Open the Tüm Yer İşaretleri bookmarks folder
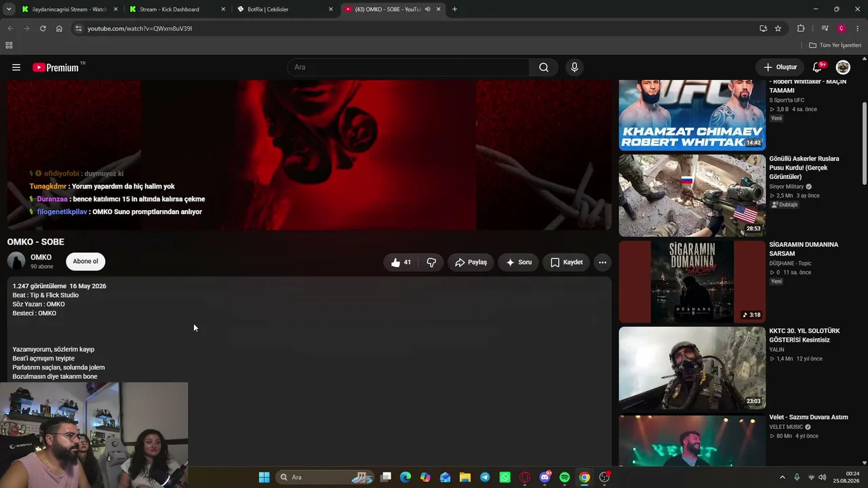This screenshot has height=488, width=868. pos(835,45)
